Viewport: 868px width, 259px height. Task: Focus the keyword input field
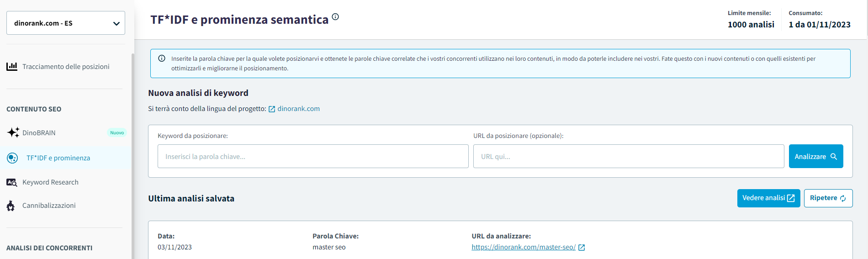coord(313,156)
